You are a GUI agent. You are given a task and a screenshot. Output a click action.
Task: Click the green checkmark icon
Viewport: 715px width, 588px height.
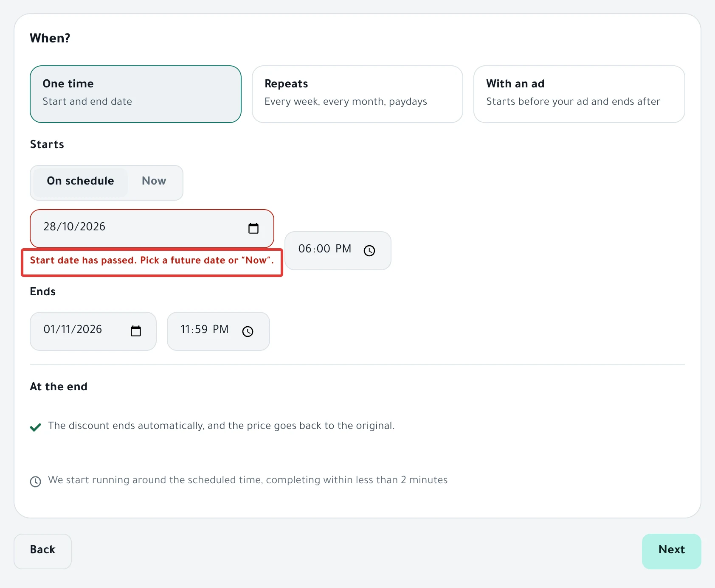pyautogui.click(x=36, y=427)
